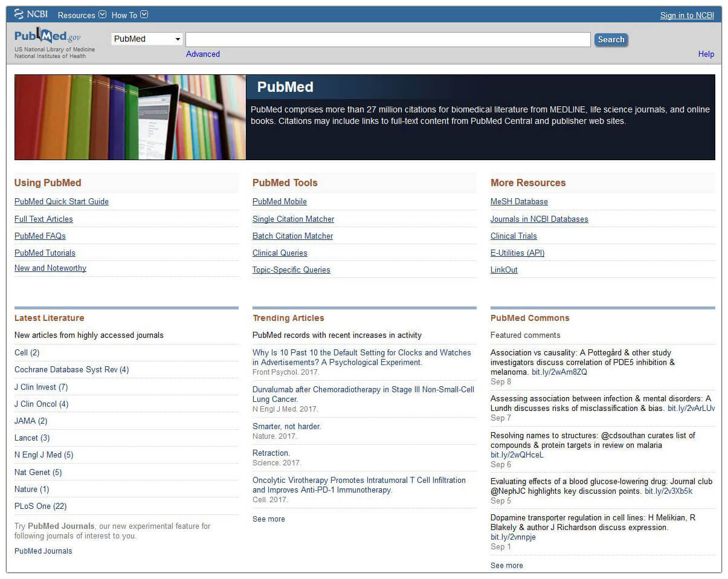Open Topic-Specific Queries
Image resolution: width=728 pixels, height=579 pixels.
(x=291, y=270)
